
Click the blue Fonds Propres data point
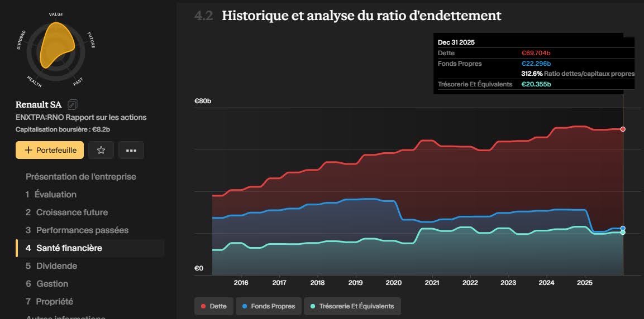[x=623, y=229]
